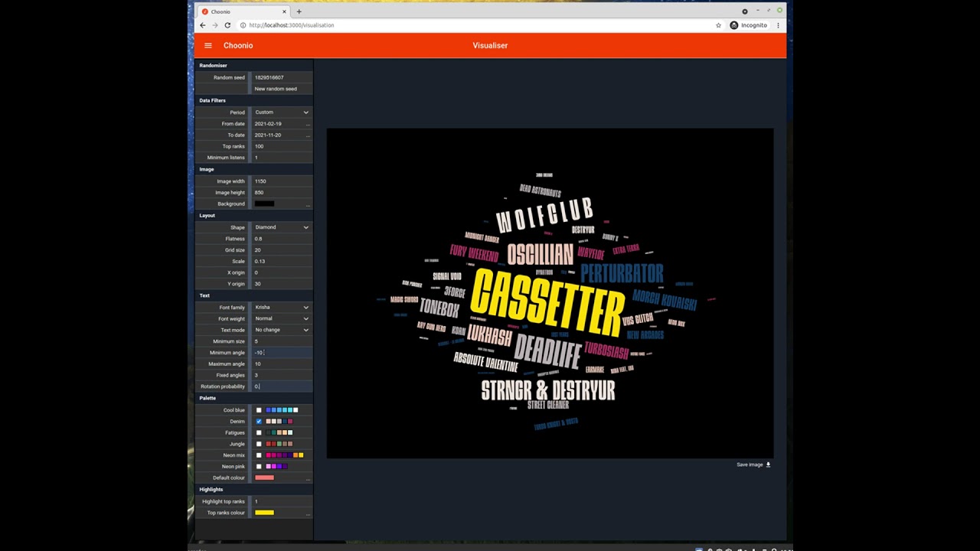Image resolution: width=980 pixels, height=551 pixels.
Task: Open Top ranks colour picker ellipsis
Action: point(308,513)
